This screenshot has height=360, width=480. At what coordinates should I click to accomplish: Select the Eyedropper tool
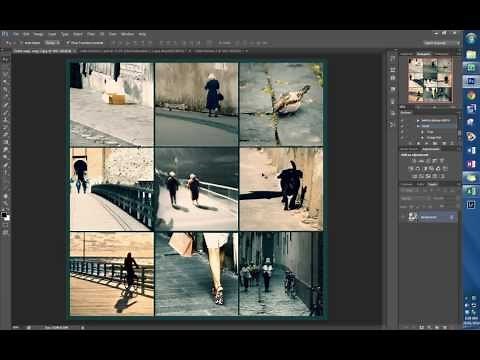click(6, 97)
